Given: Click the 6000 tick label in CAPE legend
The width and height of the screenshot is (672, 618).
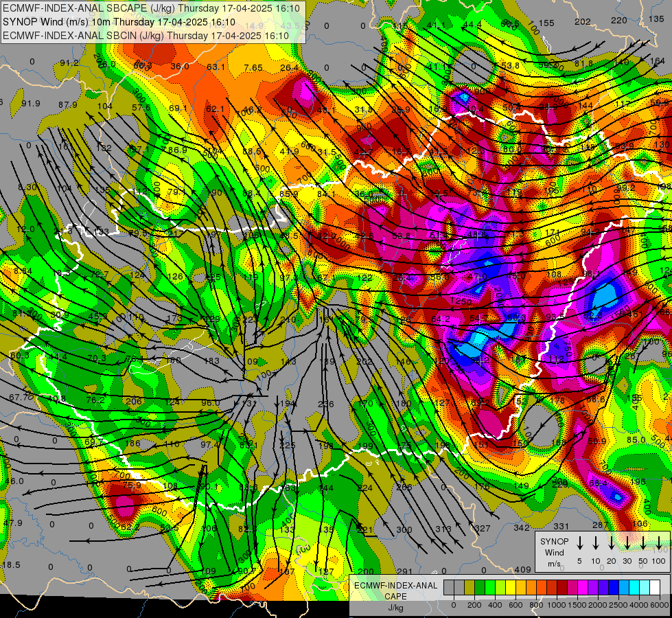Looking at the screenshot, I should pyautogui.click(x=660, y=605).
